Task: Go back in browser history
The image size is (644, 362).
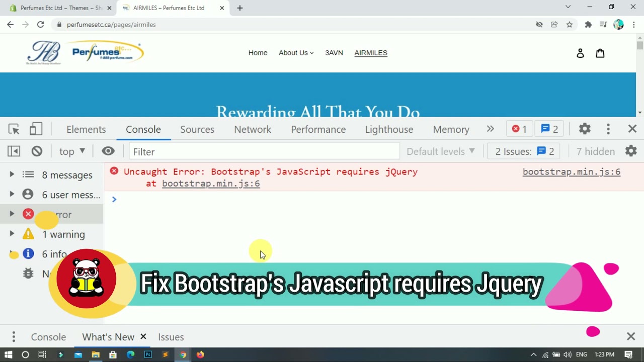Action: click(x=10, y=24)
